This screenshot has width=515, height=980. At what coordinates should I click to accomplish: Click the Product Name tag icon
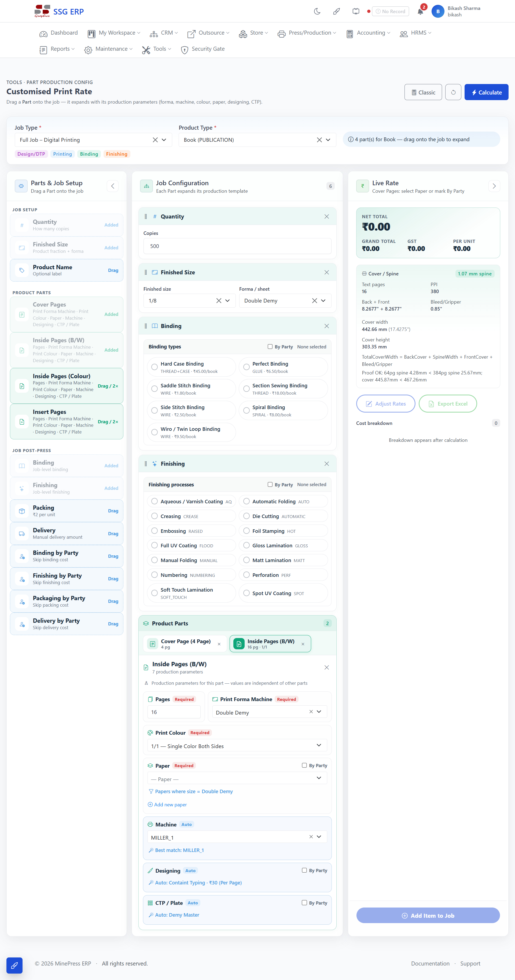[x=22, y=270]
